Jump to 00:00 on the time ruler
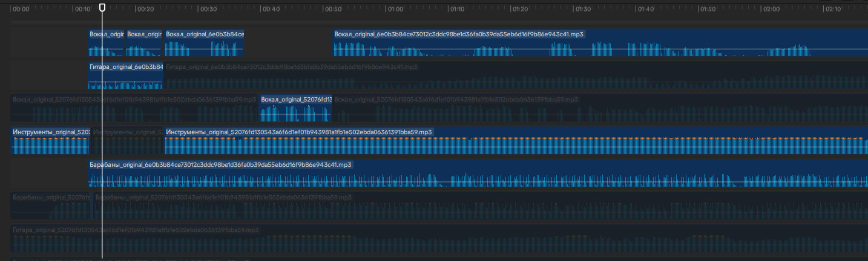Image resolution: width=868 pixels, height=261 pixels. [21, 10]
